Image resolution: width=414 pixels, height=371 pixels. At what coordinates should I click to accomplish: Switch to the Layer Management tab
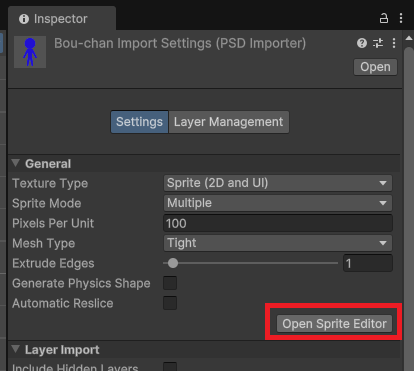point(229,122)
